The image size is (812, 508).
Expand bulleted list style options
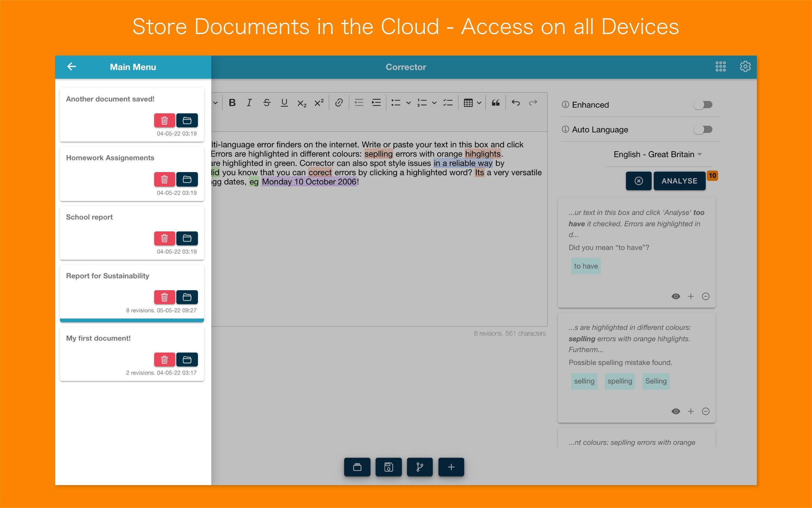point(408,103)
